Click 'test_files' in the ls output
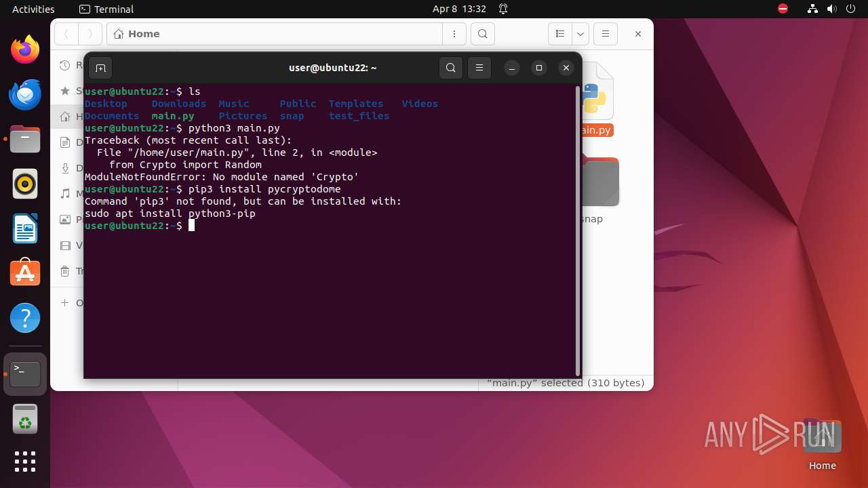This screenshot has width=868, height=488. pos(359,116)
